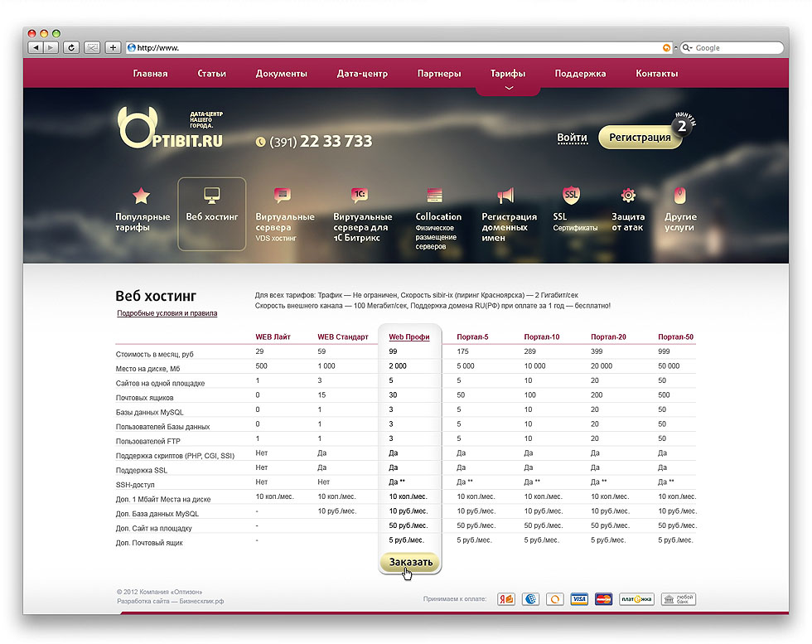The image size is (812, 644).
Task: Add bookmark with the plus button
Action: tap(113, 48)
